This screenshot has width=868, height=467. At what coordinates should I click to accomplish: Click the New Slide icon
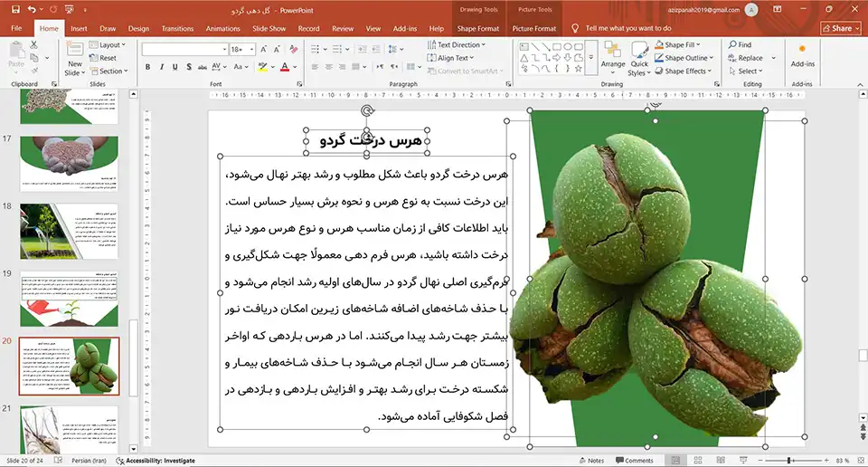(75, 50)
